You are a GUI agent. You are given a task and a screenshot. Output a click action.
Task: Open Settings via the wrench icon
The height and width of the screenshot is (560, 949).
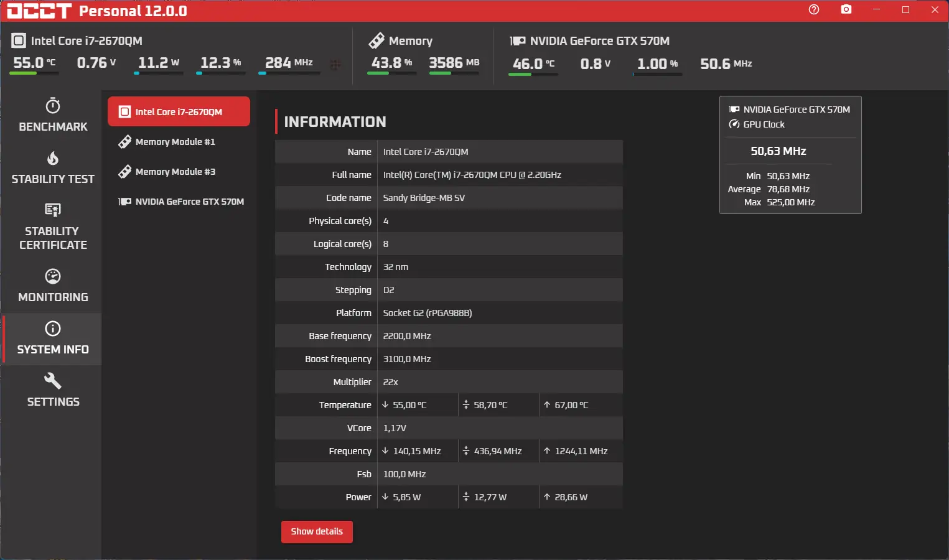coord(53,380)
